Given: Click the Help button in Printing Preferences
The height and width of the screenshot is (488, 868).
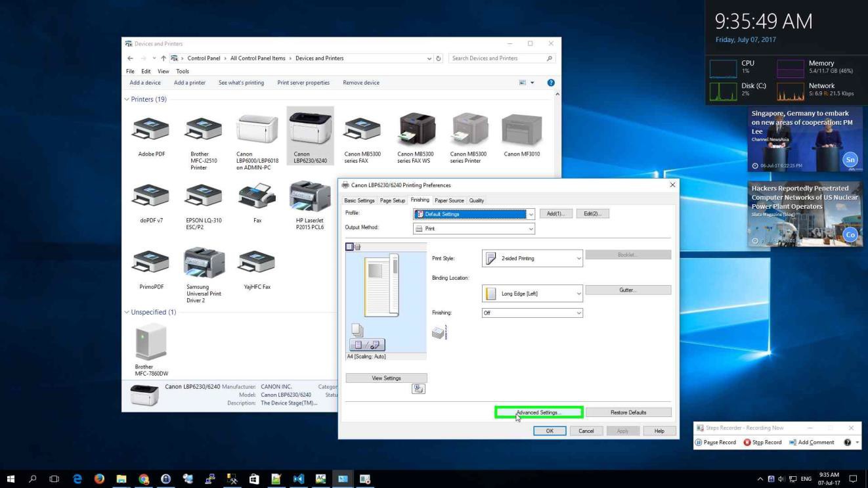Looking at the screenshot, I should tap(659, 431).
